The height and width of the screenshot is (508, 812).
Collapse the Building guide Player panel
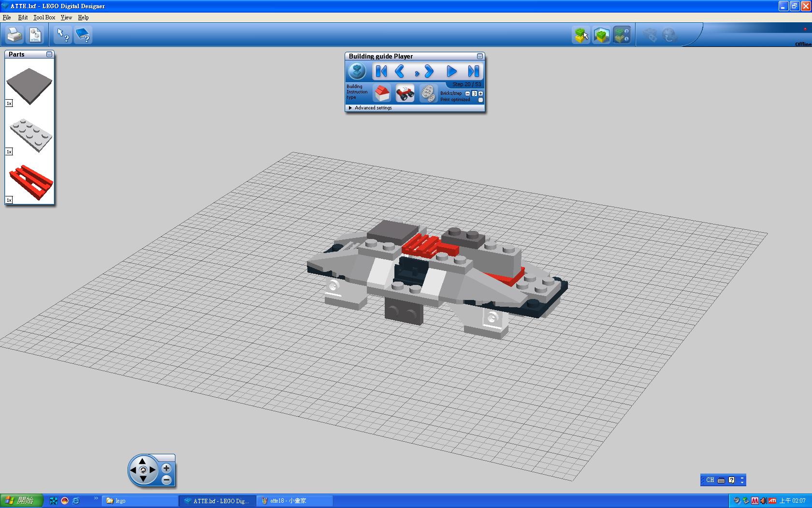[x=479, y=57]
